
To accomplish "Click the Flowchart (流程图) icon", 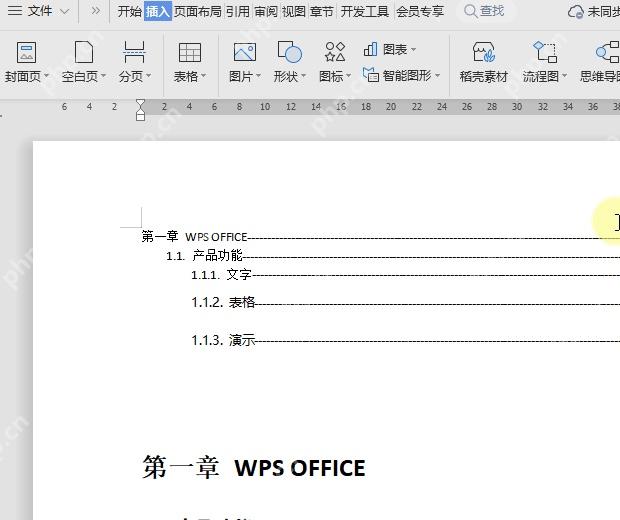I will click(x=545, y=52).
